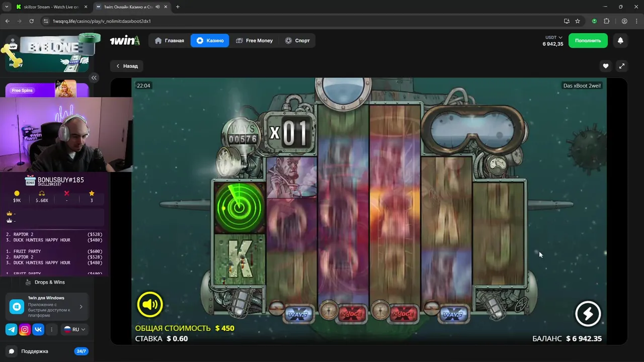The height and width of the screenshot is (362, 644).
Task: Click the right red xNUDGE feature button
Action: (x=403, y=313)
